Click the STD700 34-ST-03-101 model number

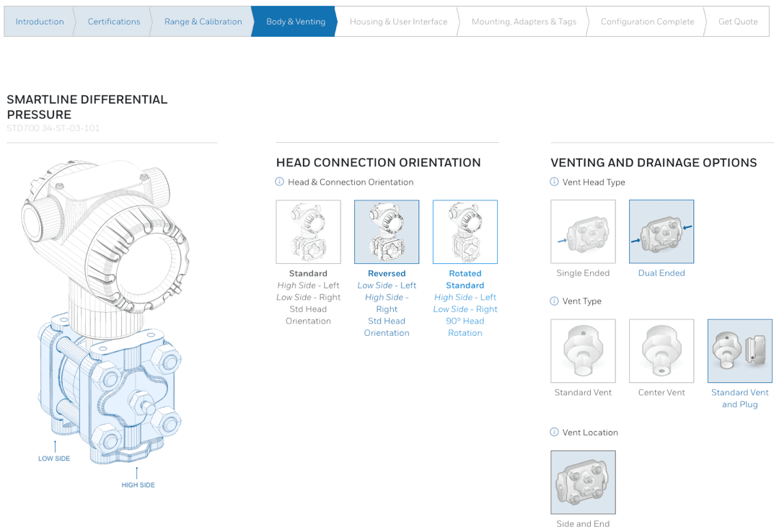(53, 128)
